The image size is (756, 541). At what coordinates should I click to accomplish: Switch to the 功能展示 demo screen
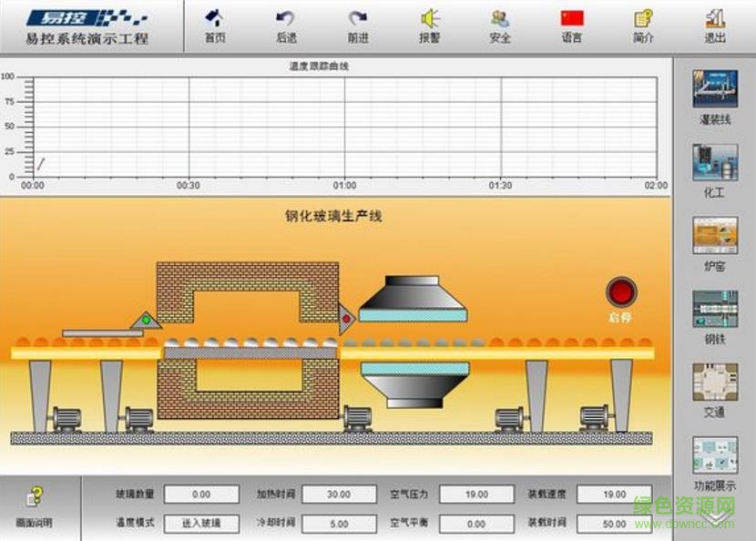716,453
